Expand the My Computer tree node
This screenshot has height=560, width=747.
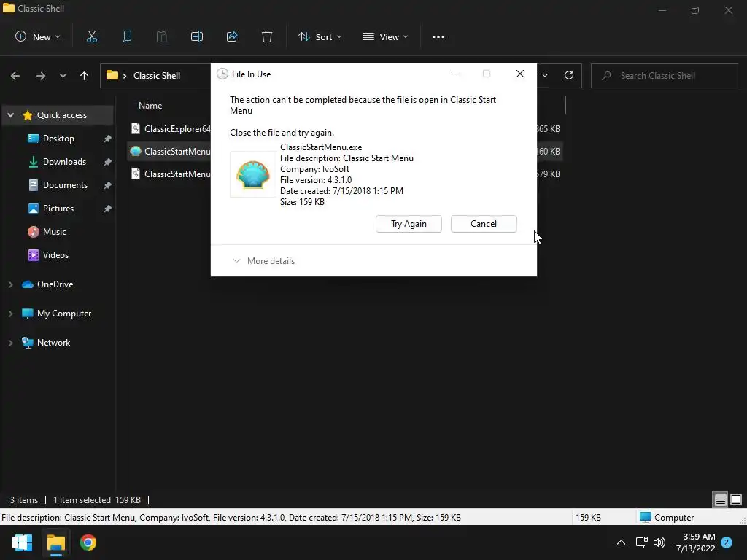coord(10,314)
